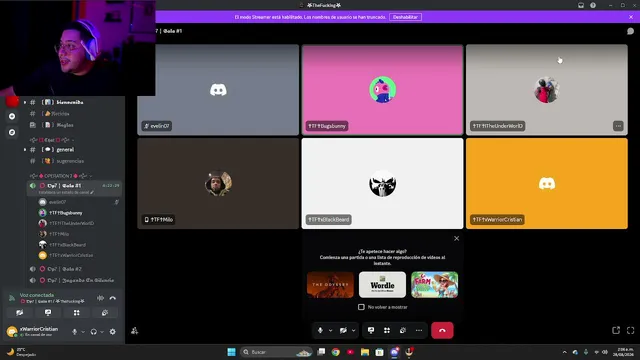Open File Explorer from the taskbar

tap(365, 352)
